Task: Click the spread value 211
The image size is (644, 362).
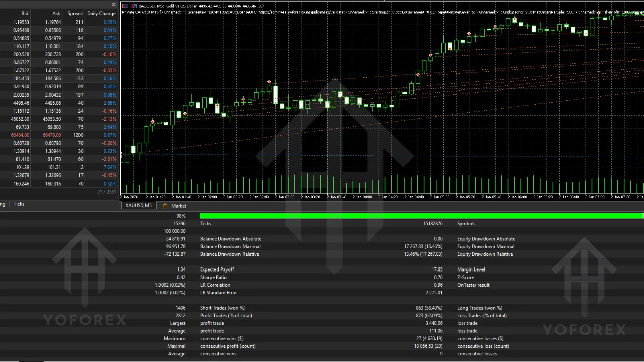Action: click(79, 22)
